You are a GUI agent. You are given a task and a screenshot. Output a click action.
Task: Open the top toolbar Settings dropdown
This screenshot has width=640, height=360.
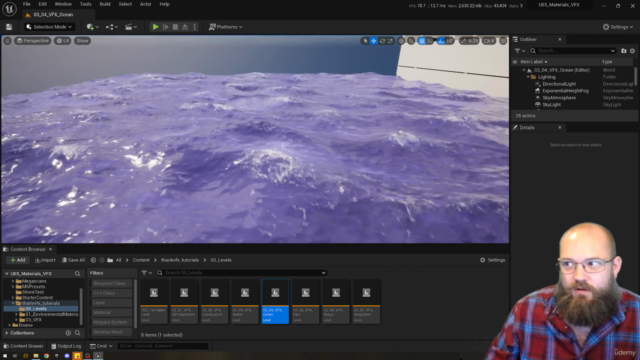tap(618, 27)
